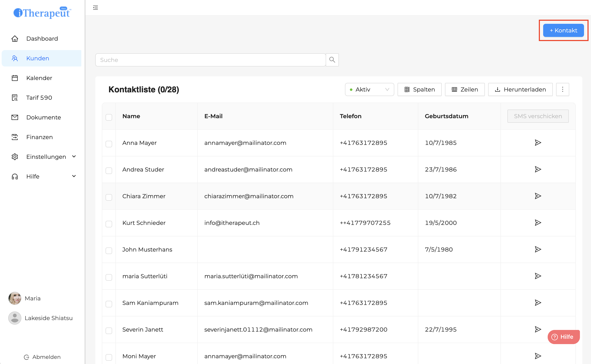Open Kalender in the sidebar
Image resolution: width=591 pixels, height=364 pixels.
point(39,78)
